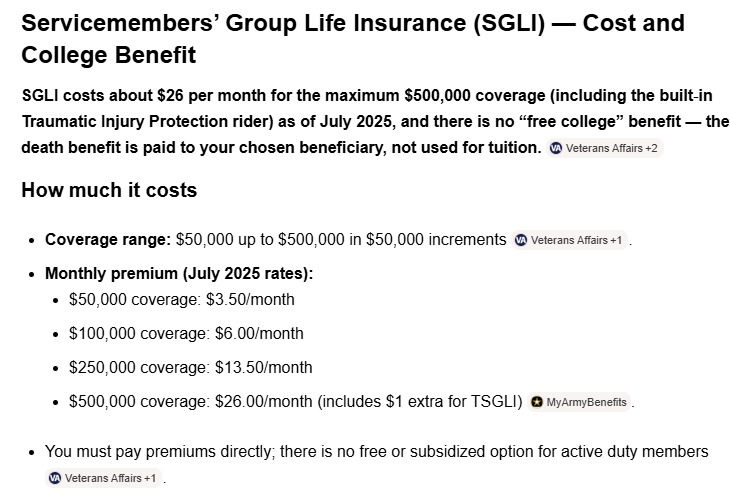Click the '$250,000 coverage: $13.50/month' line
This screenshot has width=730, height=504.
tap(190, 367)
